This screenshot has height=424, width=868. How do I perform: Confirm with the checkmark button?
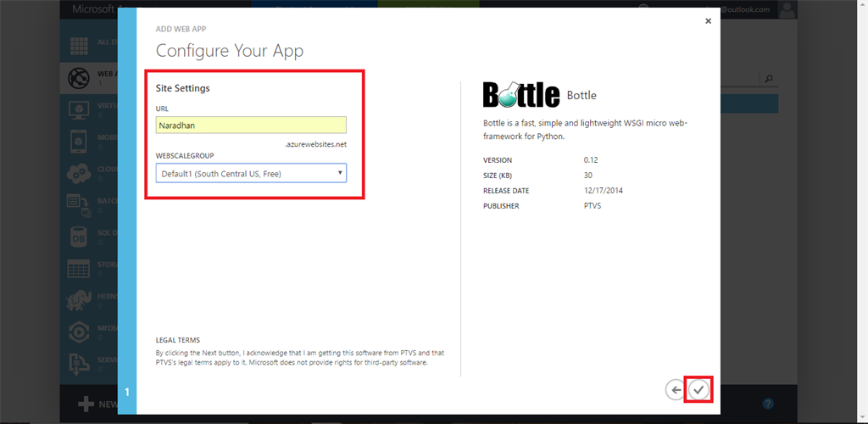(698, 390)
